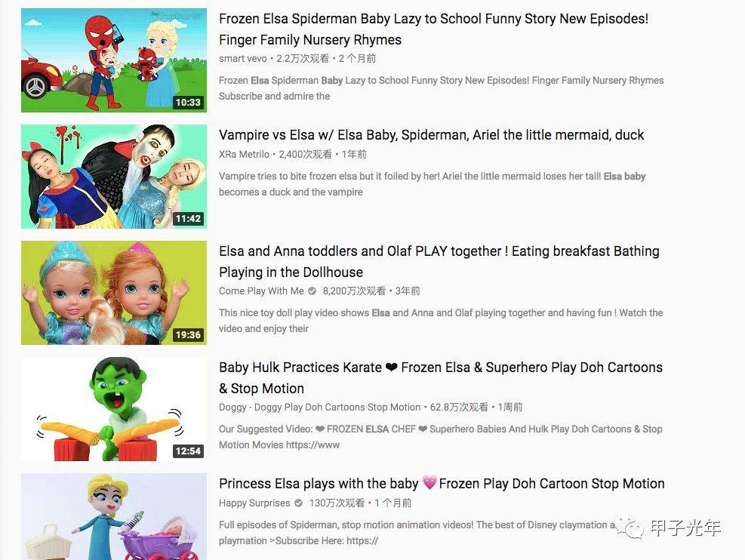Go to Doggy - Doggy Play Doh Cartoons channel
This screenshot has width=745, height=560.
[320, 407]
